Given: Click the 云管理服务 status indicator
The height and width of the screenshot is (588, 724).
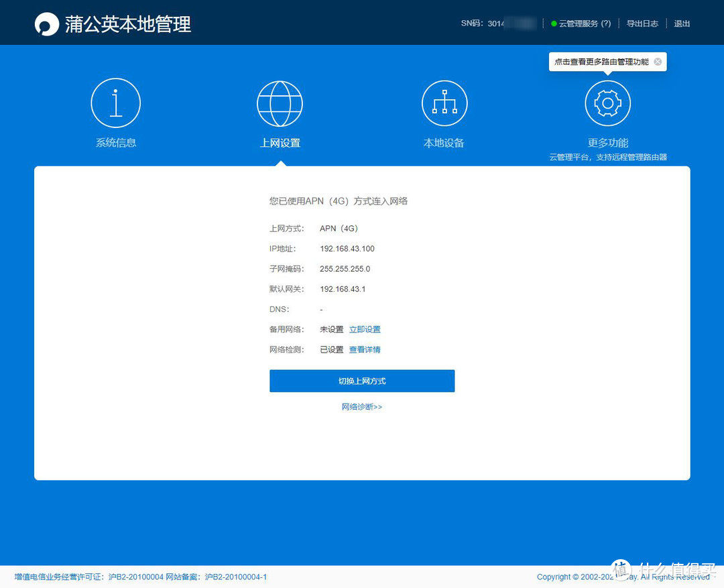Looking at the screenshot, I should click(553, 23).
